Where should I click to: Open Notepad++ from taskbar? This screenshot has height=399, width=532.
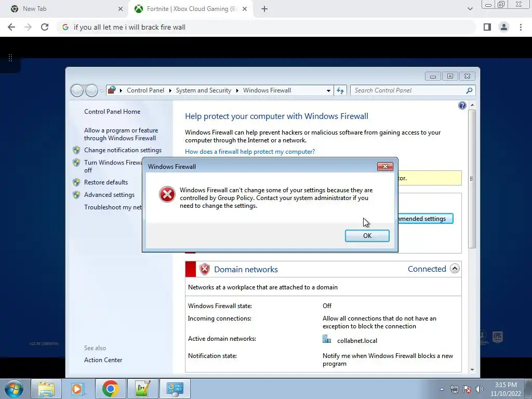142,389
